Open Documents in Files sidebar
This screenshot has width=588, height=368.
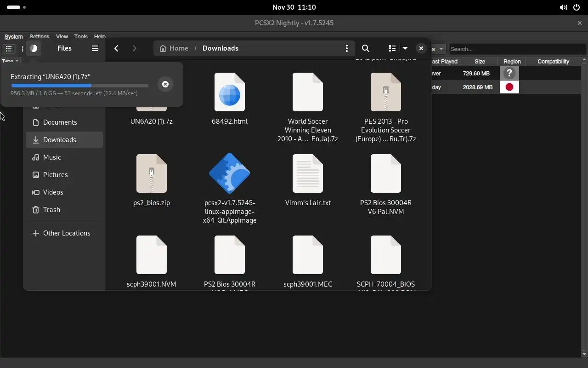[64, 122]
